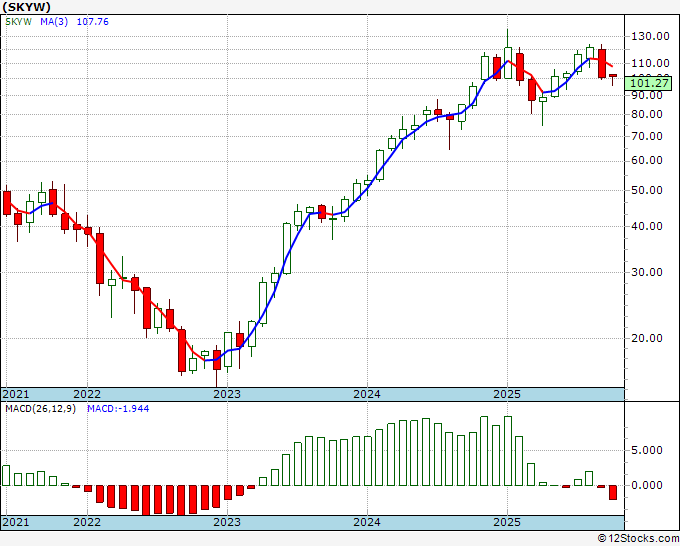
Task: Click the MA(3) legend label
Action: (54, 22)
